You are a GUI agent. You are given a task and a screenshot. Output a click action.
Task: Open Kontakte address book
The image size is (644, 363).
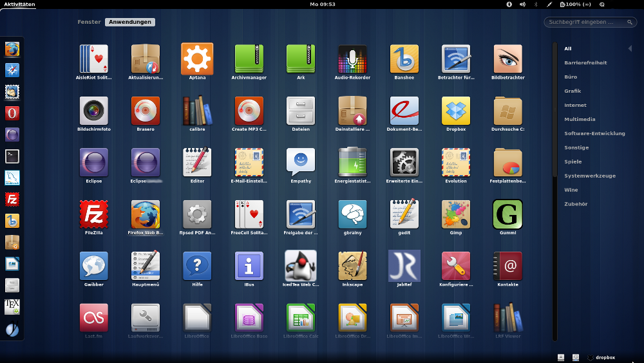(507, 269)
